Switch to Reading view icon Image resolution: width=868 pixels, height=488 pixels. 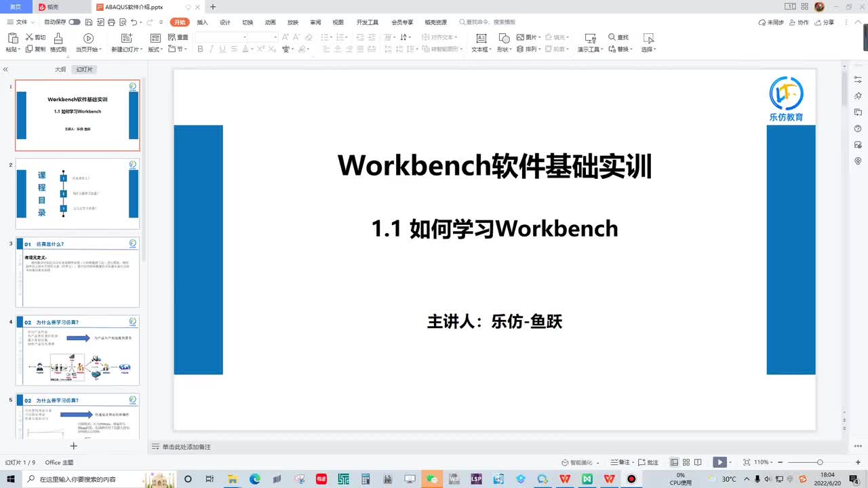click(698, 462)
